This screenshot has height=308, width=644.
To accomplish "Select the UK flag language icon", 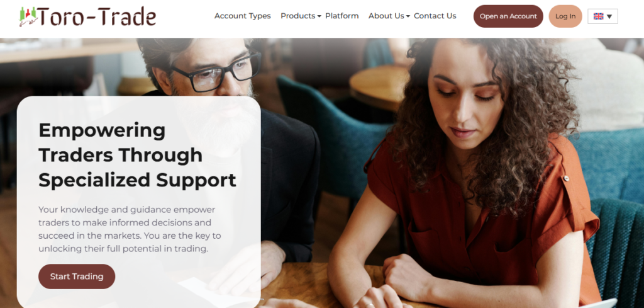I will tap(599, 16).
